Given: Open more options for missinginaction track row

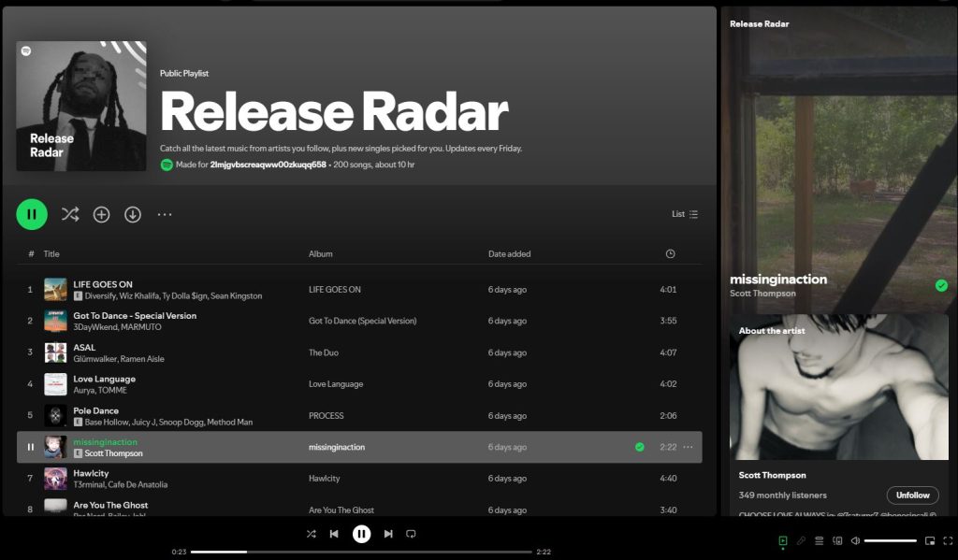Looking at the screenshot, I should pos(688,447).
